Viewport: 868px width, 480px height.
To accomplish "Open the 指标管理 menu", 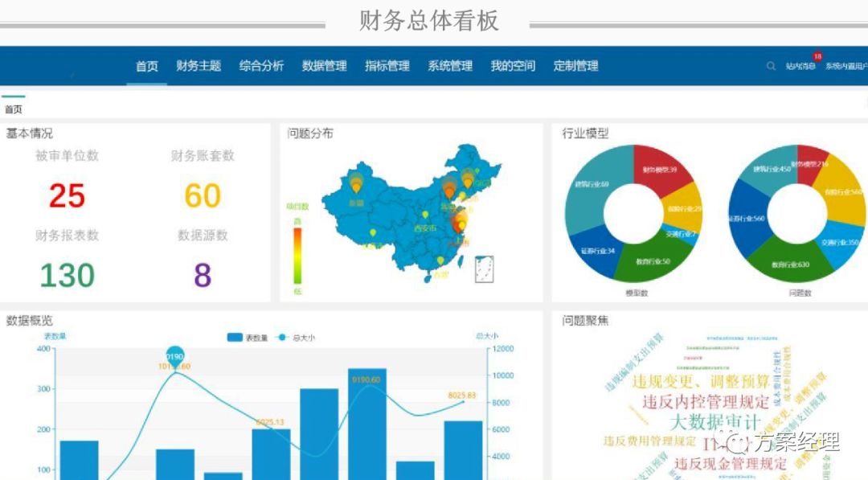I will pos(387,66).
